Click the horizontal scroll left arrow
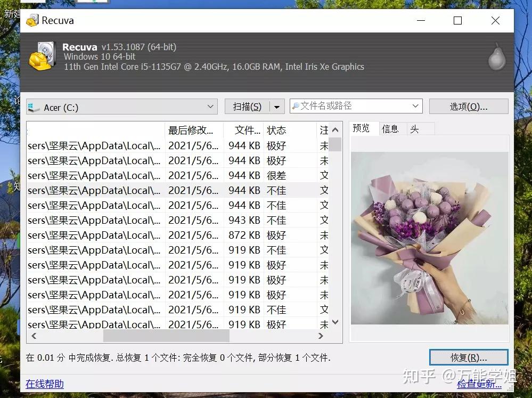 34,336
